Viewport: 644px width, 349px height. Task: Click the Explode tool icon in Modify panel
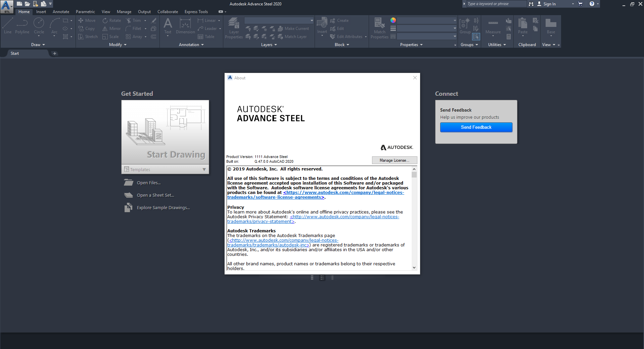(153, 29)
